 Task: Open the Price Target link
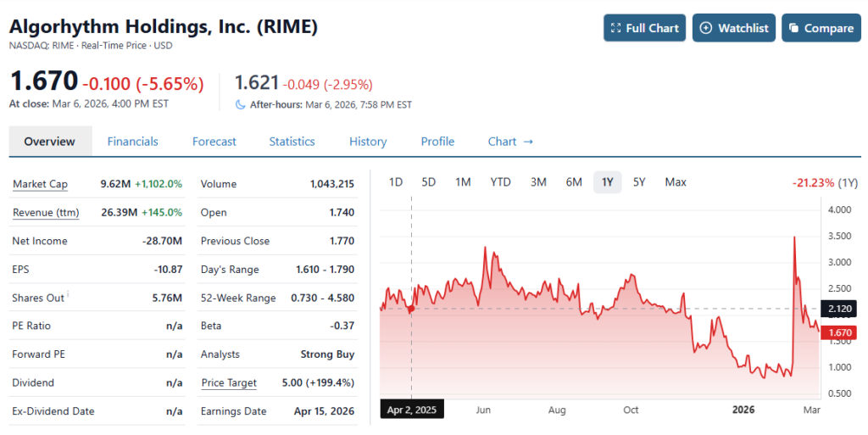coord(229,383)
